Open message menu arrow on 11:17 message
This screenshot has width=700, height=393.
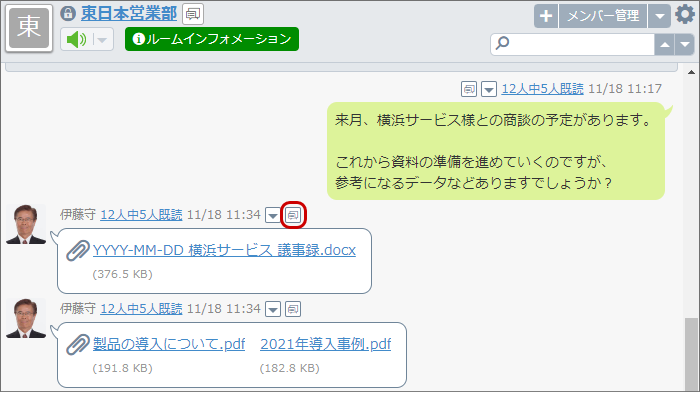[x=488, y=89]
